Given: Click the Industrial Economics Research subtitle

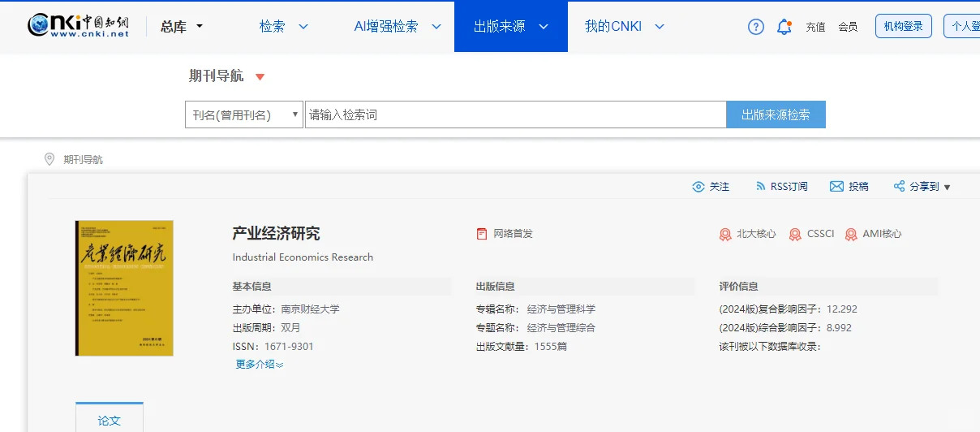Looking at the screenshot, I should tap(303, 257).
